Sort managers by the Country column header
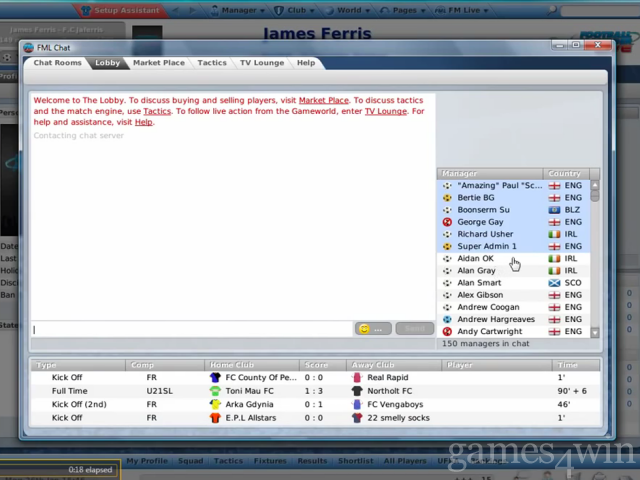 coord(565,173)
